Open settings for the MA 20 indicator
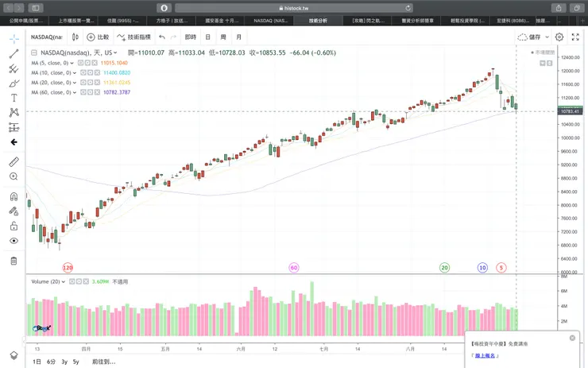The width and height of the screenshot is (588, 368). click(90, 83)
